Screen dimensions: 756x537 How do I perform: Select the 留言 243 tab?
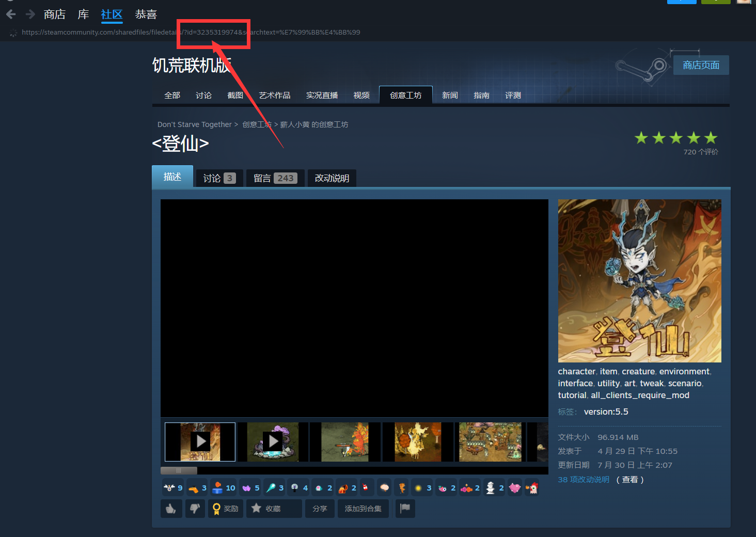tap(275, 178)
